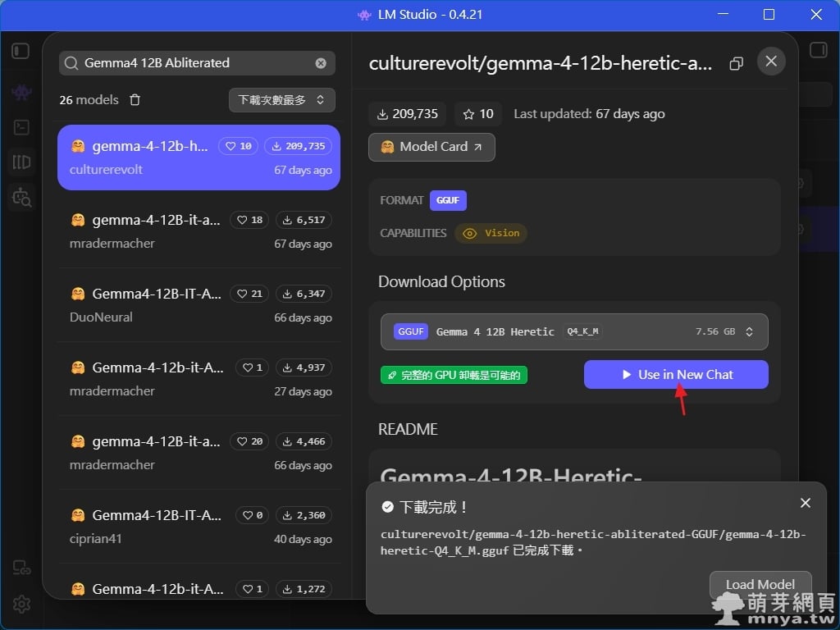
Task: Click the 21 likes badge on DuoNeural model
Action: click(249, 294)
